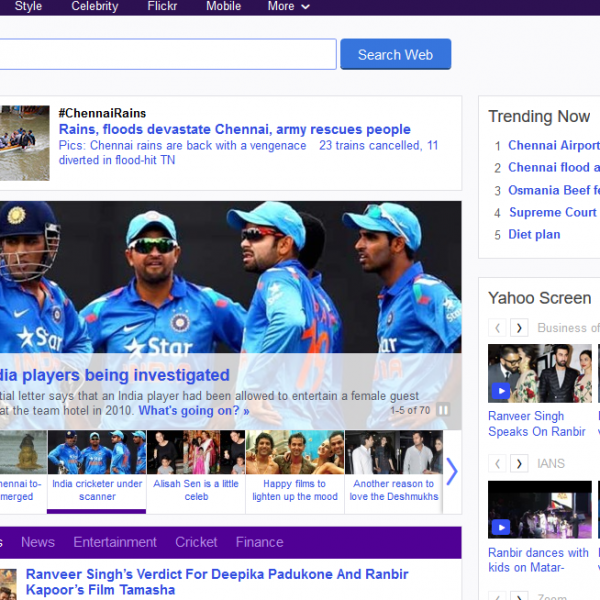Open the Chennai rains floods headline link
This screenshot has width=600, height=600.
[x=234, y=129]
